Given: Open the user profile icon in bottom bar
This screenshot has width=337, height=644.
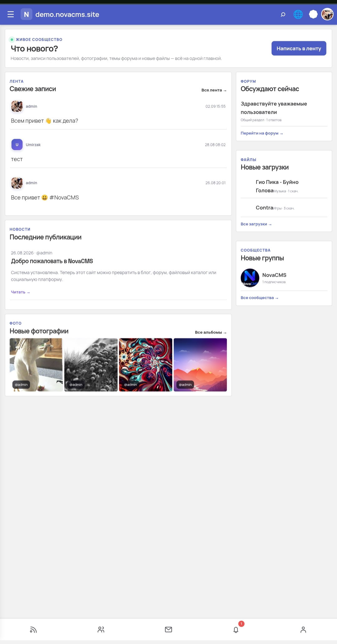Looking at the screenshot, I should (303, 630).
